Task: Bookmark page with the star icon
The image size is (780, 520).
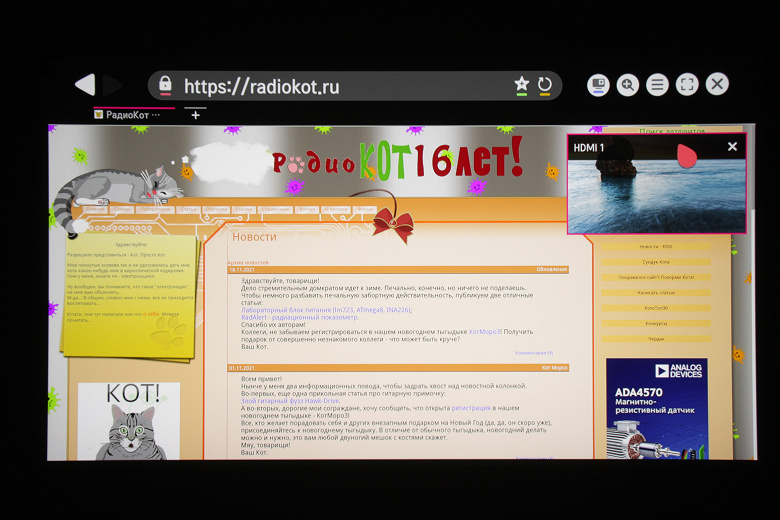Action: [521, 85]
